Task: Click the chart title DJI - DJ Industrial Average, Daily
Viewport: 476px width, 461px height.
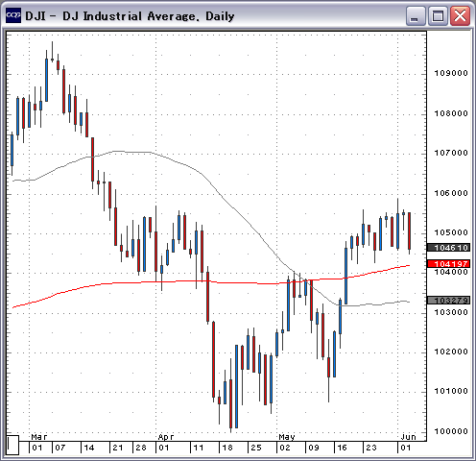Action: pyautogui.click(x=130, y=16)
